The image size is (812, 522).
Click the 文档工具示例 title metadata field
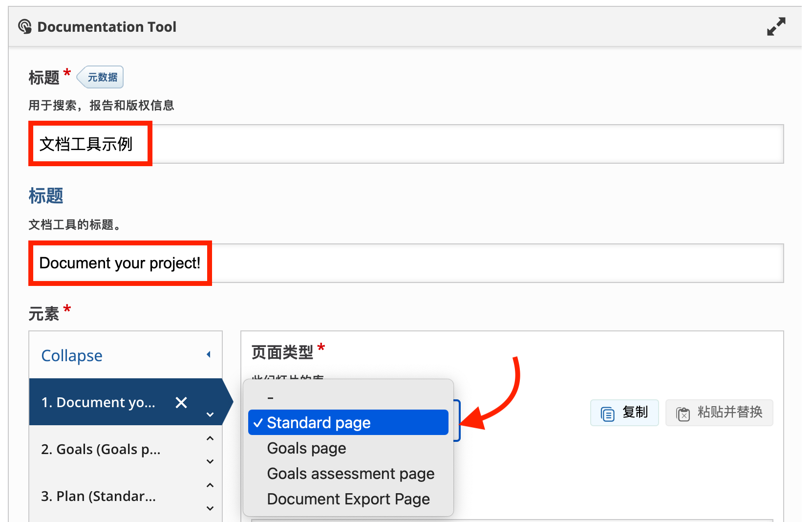(x=406, y=144)
